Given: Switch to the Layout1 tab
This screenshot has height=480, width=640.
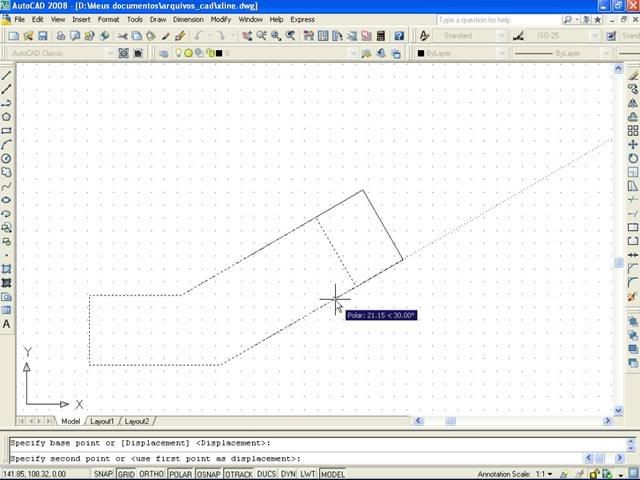Looking at the screenshot, I should pyautogui.click(x=102, y=421).
